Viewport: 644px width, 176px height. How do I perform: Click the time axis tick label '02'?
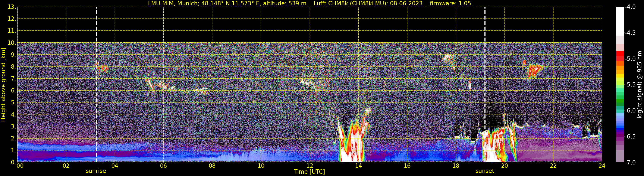click(x=66, y=166)
